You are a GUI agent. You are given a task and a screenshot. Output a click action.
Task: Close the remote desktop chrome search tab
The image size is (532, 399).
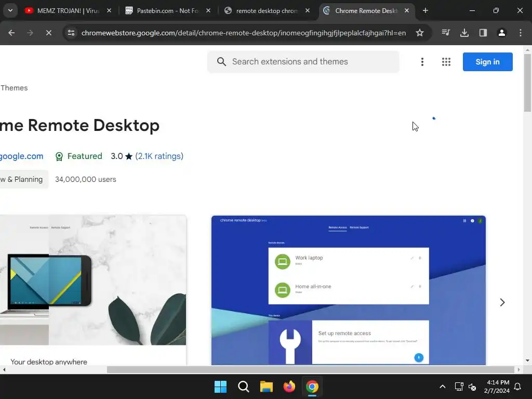point(308,10)
